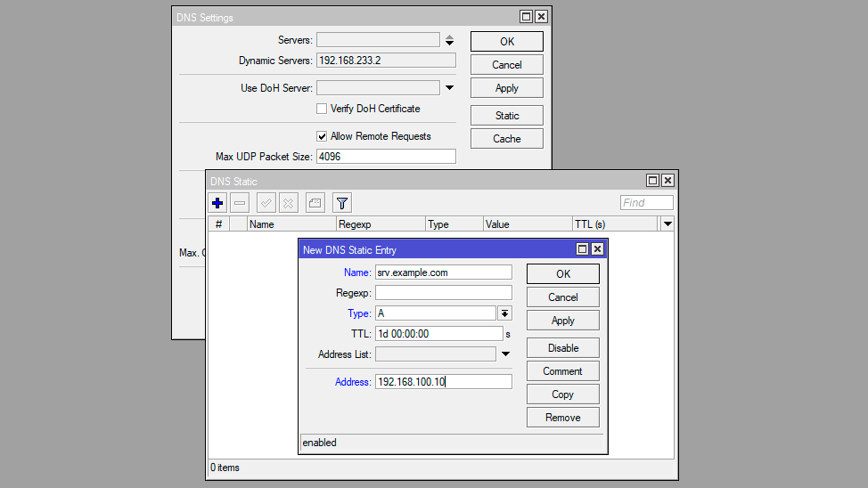
Task: Expand the Address List dropdown arrow
Action: [x=504, y=354]
